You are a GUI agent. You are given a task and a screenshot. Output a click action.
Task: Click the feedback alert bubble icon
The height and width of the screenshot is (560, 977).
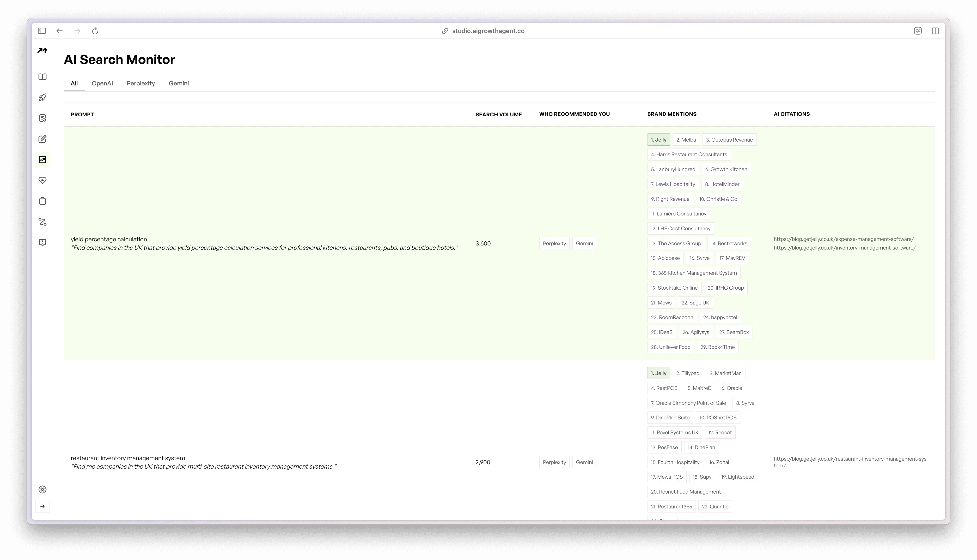43,243
